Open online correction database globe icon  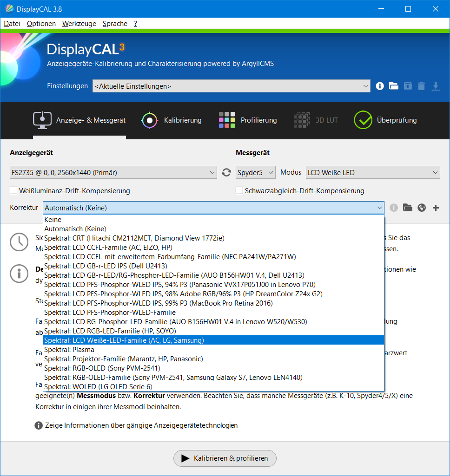point(422,208)
